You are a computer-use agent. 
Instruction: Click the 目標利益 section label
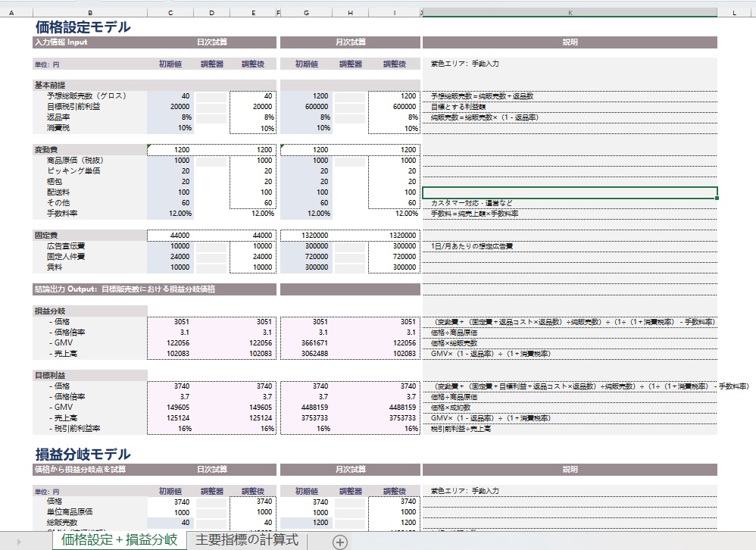coord(89,375)
